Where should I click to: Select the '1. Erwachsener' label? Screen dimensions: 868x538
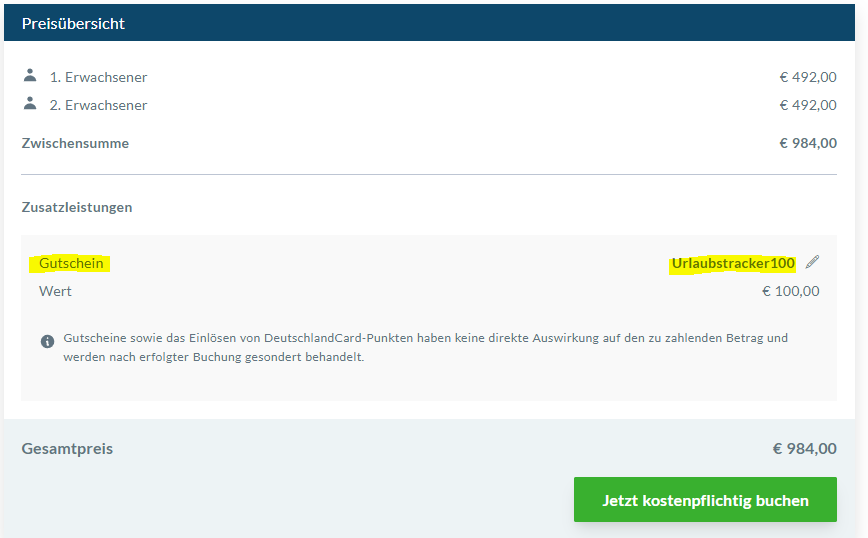click(99, 77)
